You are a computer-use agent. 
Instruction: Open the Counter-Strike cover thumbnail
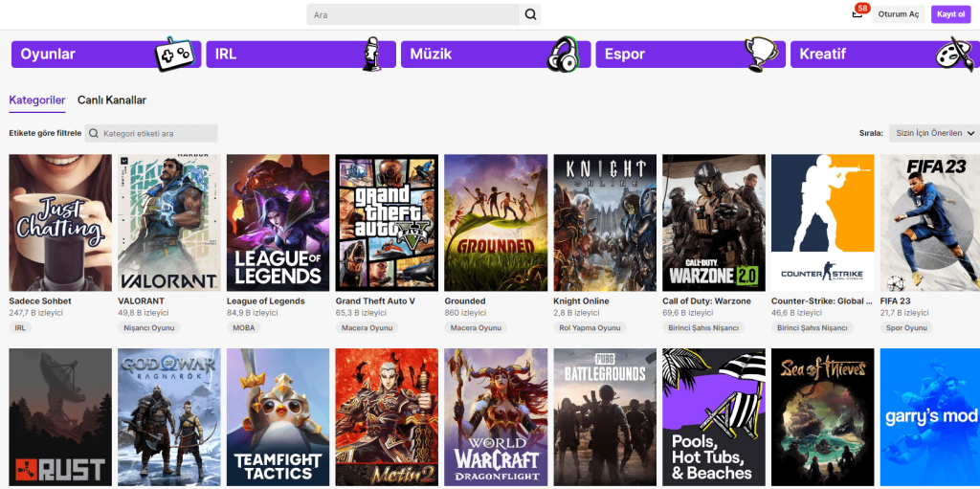(x=822, y=223)
